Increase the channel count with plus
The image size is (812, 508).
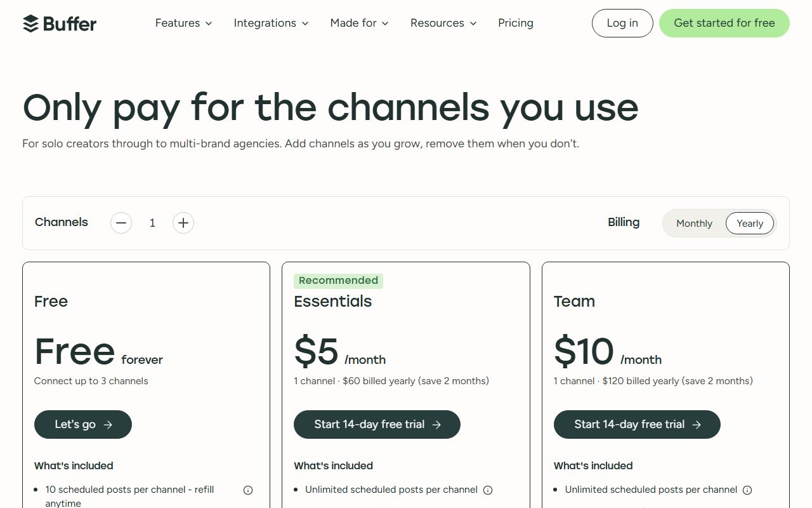(x=183, y=223)
